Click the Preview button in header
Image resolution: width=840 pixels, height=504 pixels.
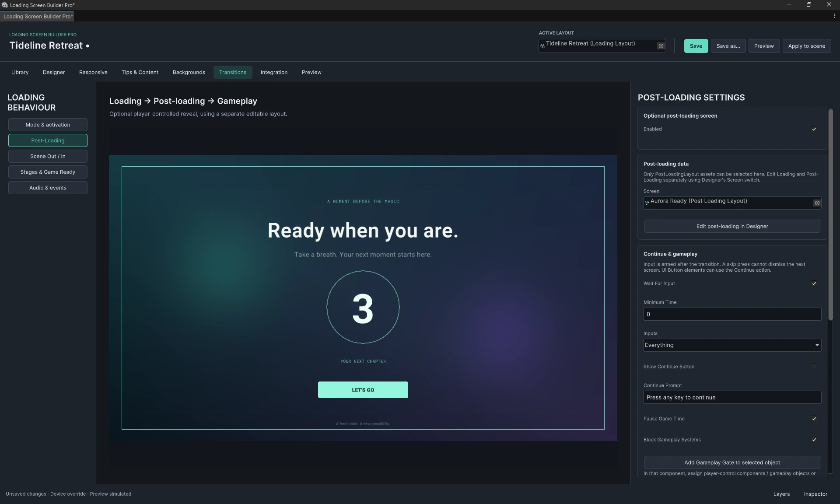tap(764, 46)
